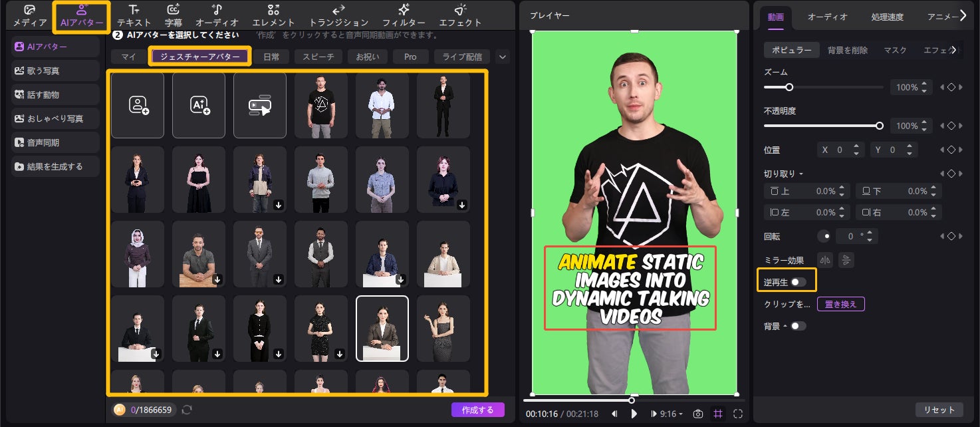
Task: Adjust the position Y stepper
Action: tap(909, 150)
